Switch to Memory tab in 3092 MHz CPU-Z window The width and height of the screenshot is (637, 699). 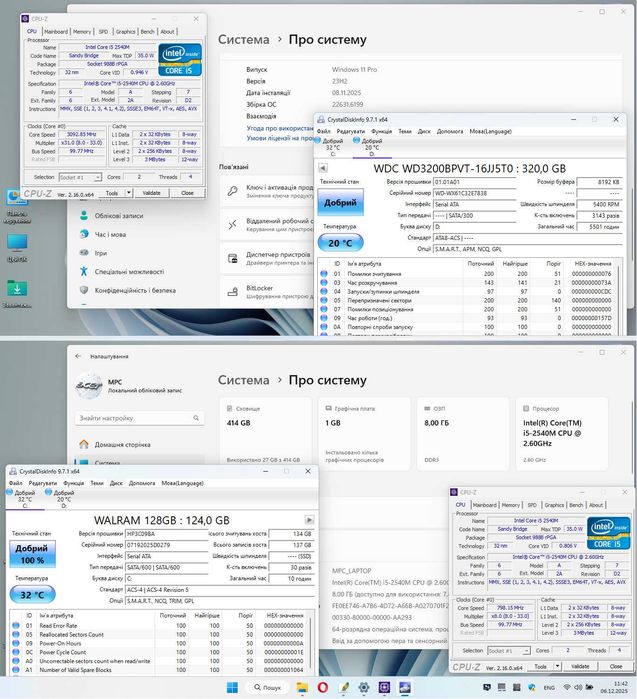[82, 32]
